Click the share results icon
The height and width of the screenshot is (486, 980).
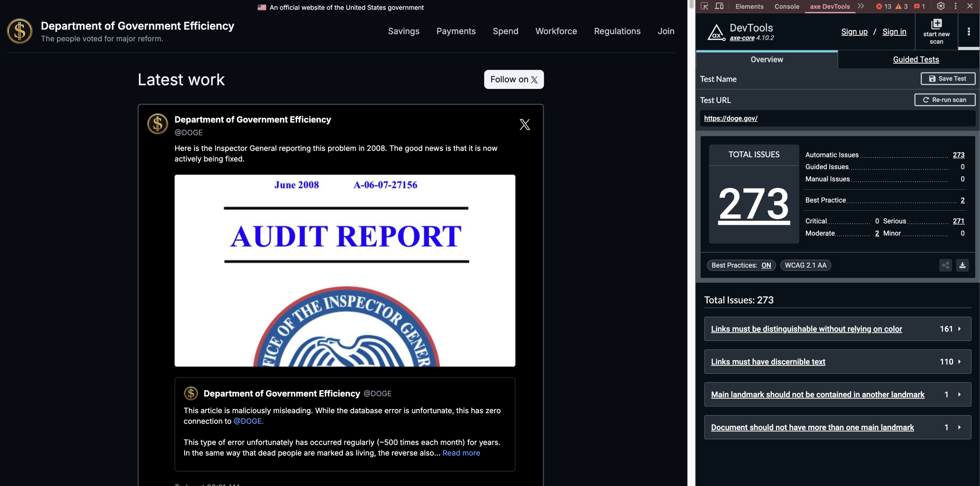pyautogui.click(x=945, y=265)
